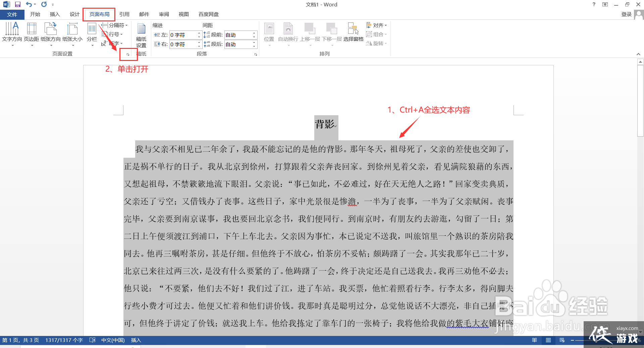Click the 段后 spacing field
The width and height of the screenshot is (644, 348).
pos(238,44)
